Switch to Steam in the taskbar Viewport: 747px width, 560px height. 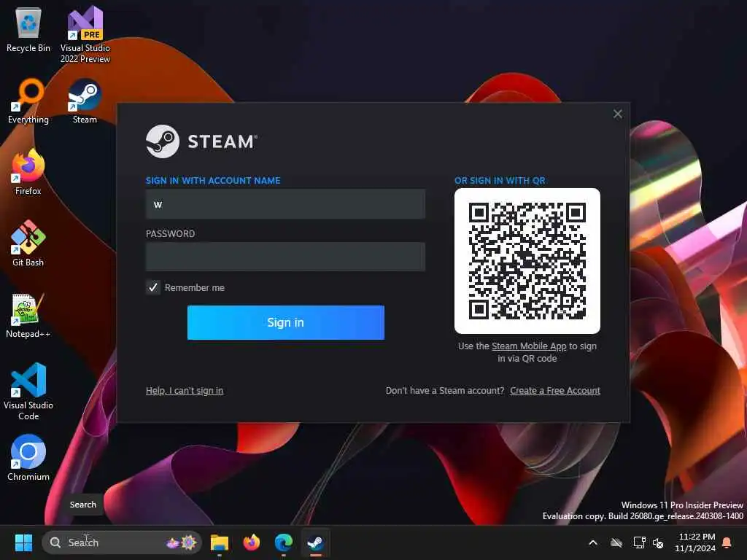pyautogui.click(x=315, y=542)
